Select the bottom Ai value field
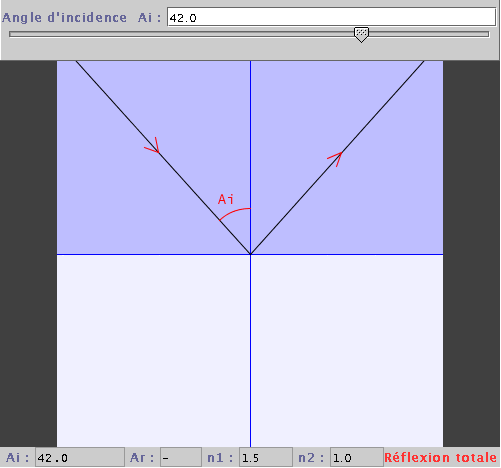 coord(80,457)
